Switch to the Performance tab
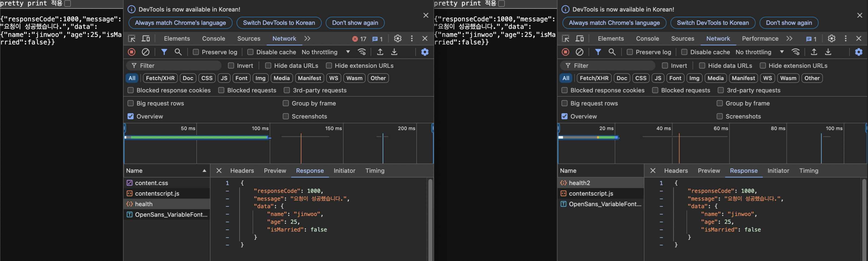 click(x=760, y=39)
